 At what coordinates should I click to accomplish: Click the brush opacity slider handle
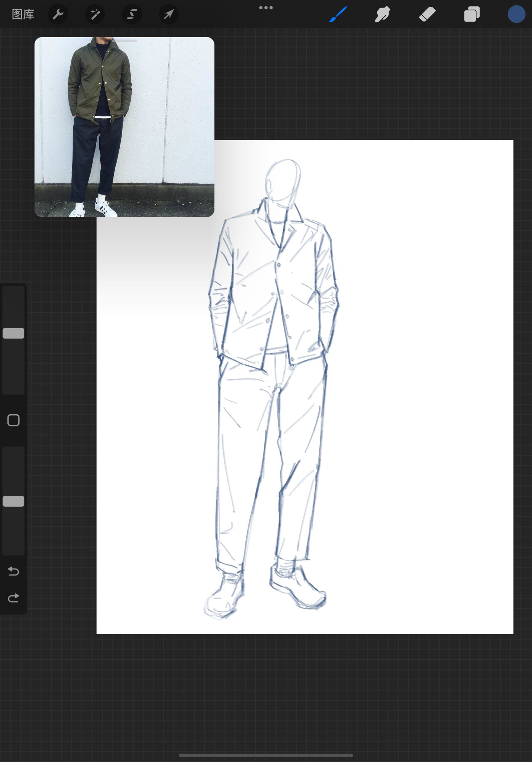coord(13,501)
